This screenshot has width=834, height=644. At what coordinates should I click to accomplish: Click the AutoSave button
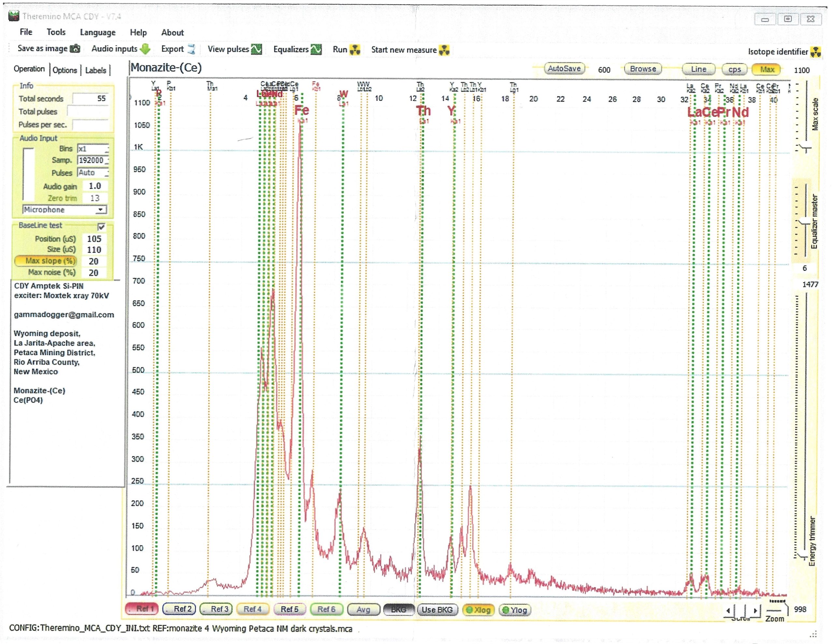pyautogui.click(x=564, y=69)
